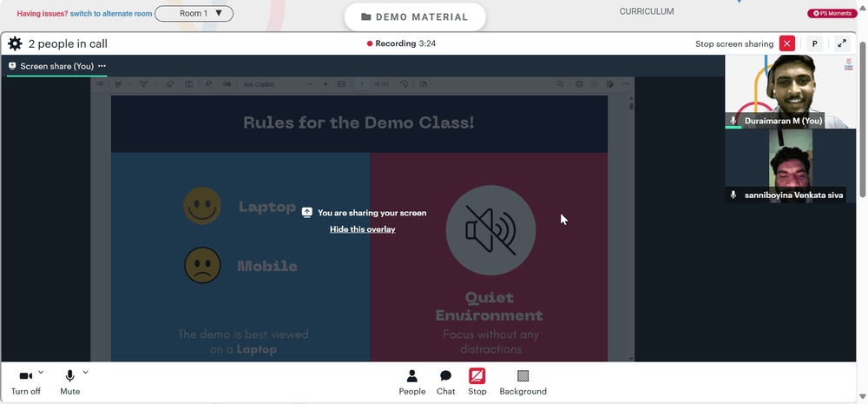Mute the microphone

point(69,381)
